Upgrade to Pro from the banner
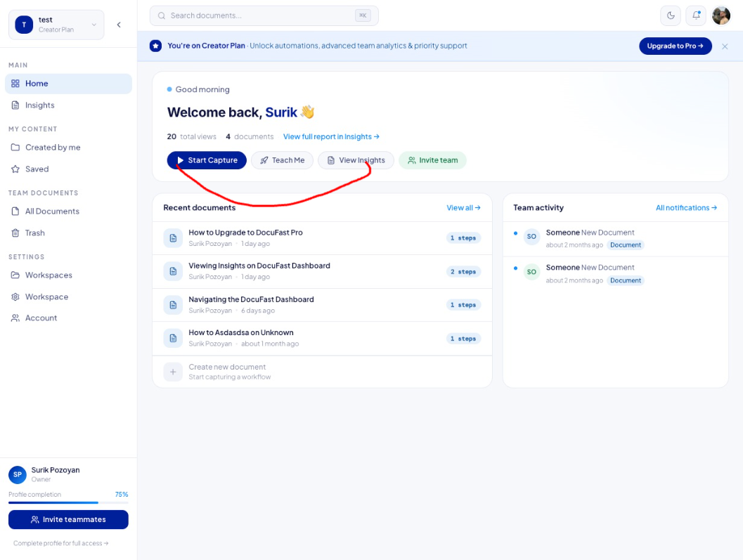The height and width of the screenshot is (560, 743). (x=676, y=46)
